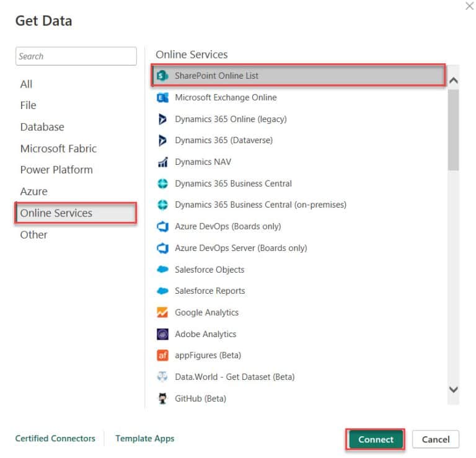
Task: Click the scroll up arrow
Action: click(x=454, y=81)
